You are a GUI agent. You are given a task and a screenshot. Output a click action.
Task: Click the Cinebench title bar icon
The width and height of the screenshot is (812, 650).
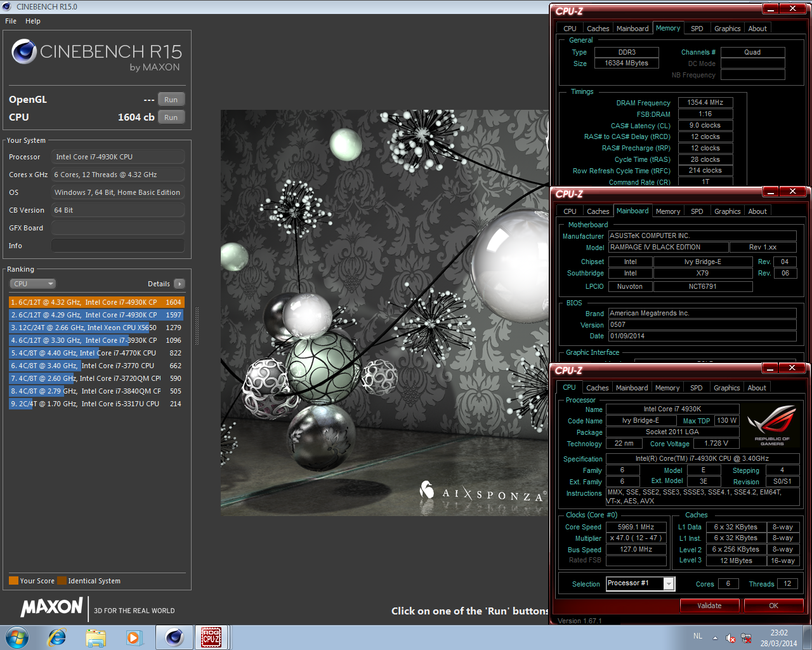coord(7,7)
